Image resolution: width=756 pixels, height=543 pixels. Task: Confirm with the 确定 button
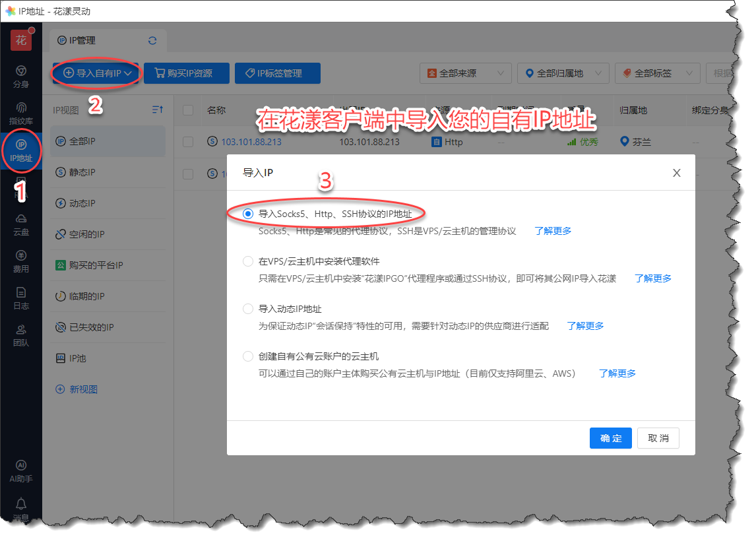610,438
